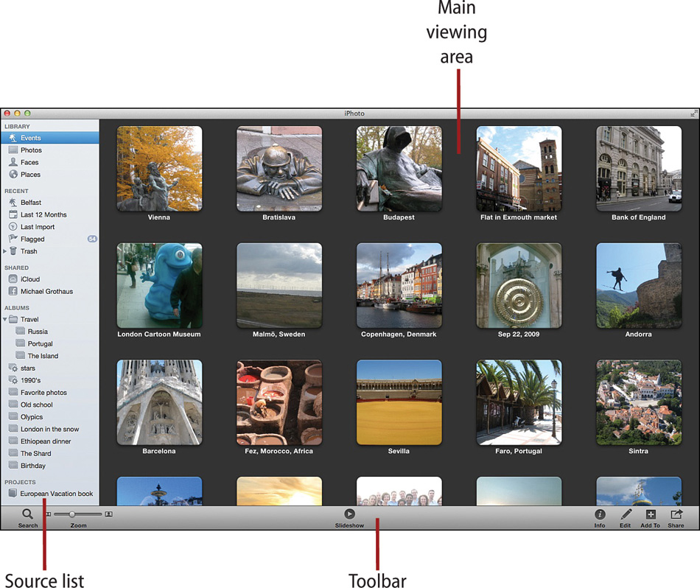
Task: Click the Facebook icon for Michael Grothaus
Action: pyautogui.click(x=13, y=291)
